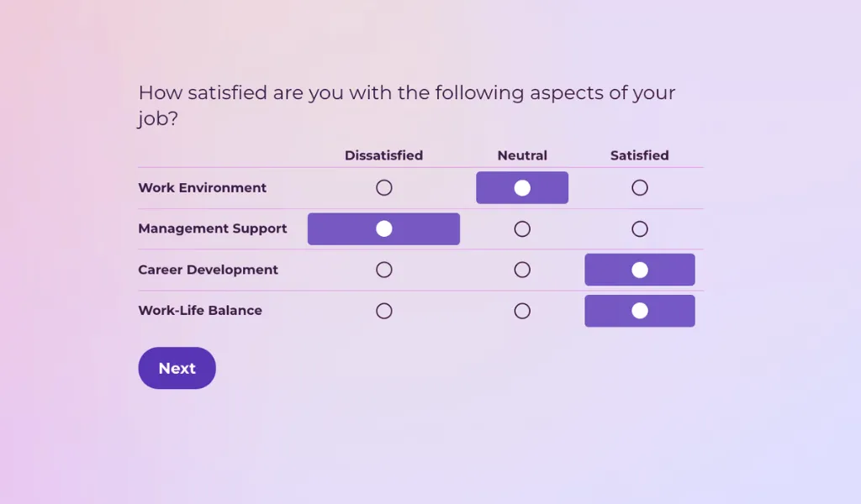
Task: Click the selected Satisfied option for Work-Life Balance
Action: click(x=640, y=311)
